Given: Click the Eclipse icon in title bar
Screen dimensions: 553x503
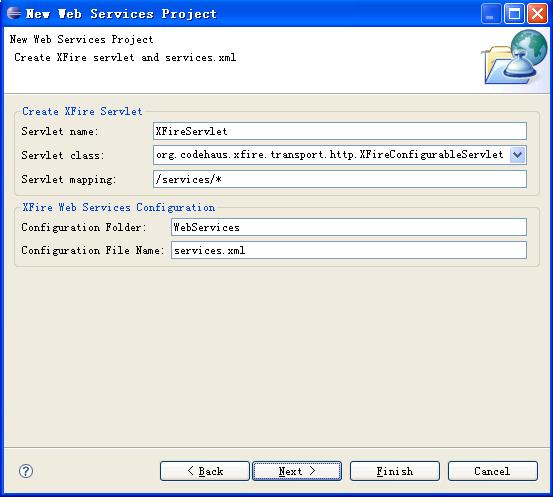Looking at the screenshot, I should point(14,13).
